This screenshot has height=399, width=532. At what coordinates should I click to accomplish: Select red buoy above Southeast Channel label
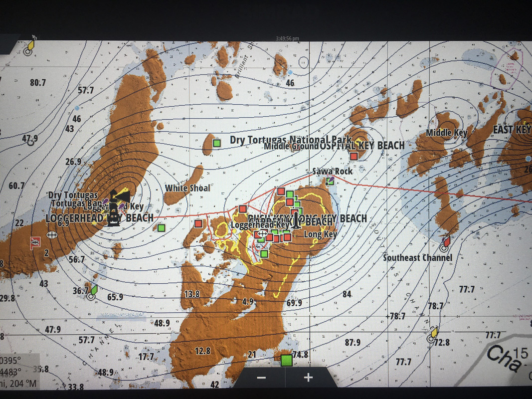(445, 244)
